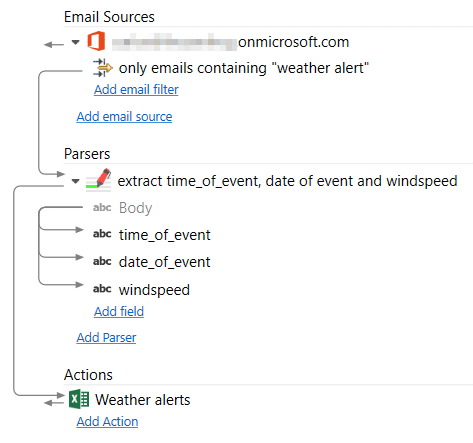
Task: Click the Add Action link
Action: coord(107,422)
